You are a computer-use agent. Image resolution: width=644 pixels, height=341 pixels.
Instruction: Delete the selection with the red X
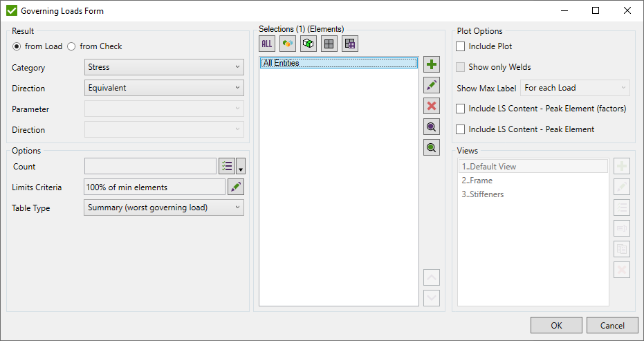click(x=432, y=106)
